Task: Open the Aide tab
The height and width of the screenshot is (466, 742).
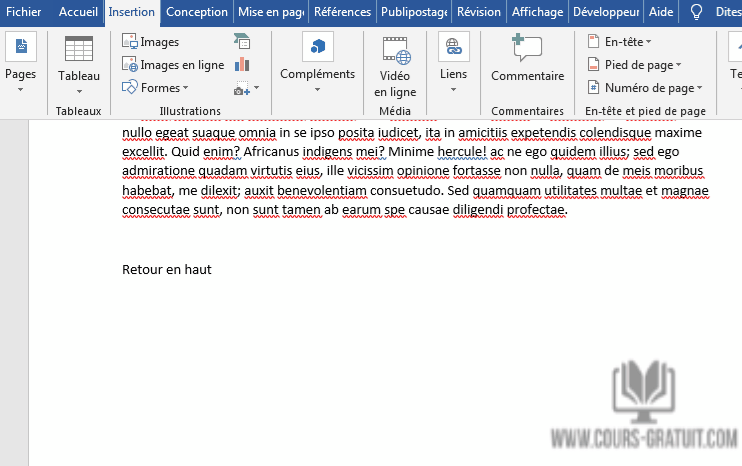Action: [x=661, y=12]
